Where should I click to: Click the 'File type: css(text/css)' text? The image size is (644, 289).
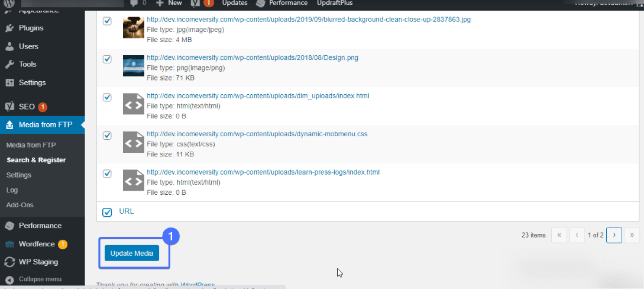[181, 144]
